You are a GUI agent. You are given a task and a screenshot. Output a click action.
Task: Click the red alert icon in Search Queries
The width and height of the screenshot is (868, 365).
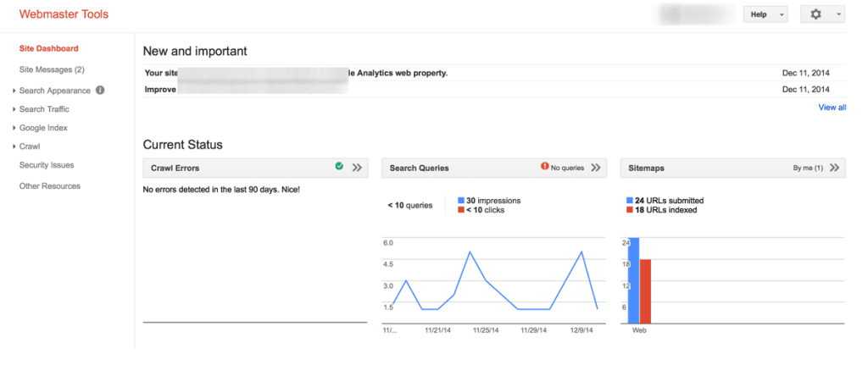[x=545, y=166]
